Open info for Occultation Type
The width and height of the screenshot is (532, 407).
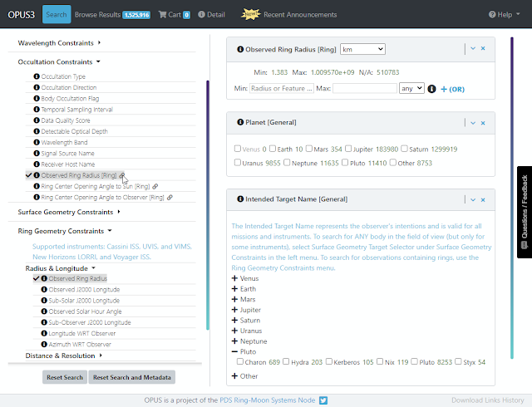(37, 76)
